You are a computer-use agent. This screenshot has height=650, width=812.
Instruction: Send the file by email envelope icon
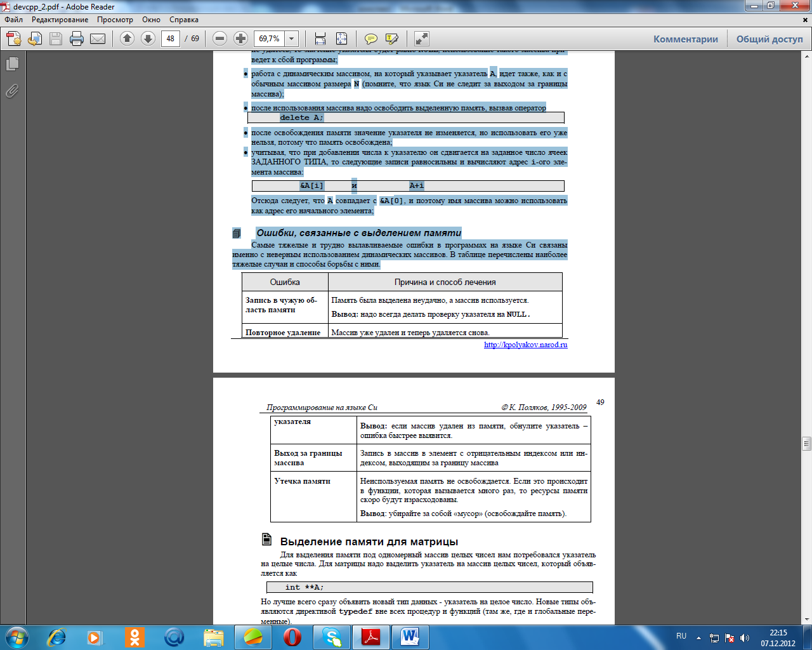click(98, 39)
